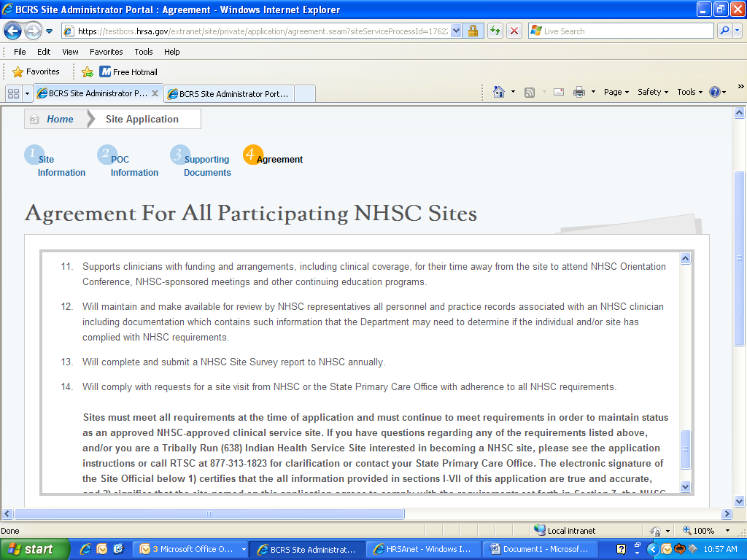This screenshot has height=560, width=747.
Task: Click the Read Mail envelope icon
Action: (559, 92)
